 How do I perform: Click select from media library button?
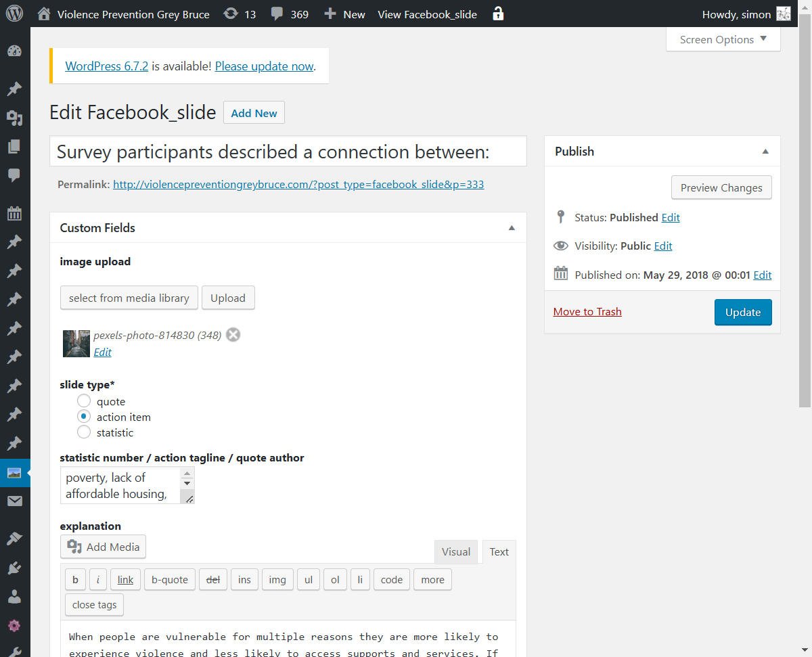pos(129,298)
